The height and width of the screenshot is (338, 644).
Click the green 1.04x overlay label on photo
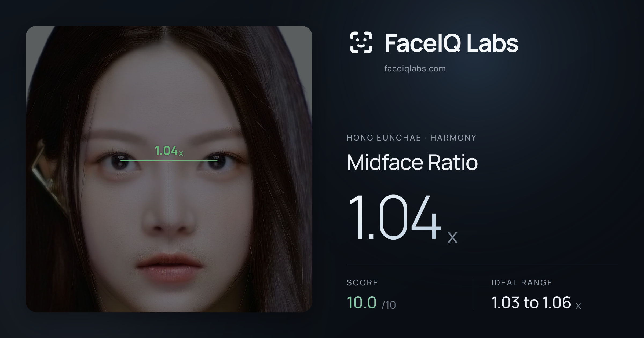pos(169,151)
